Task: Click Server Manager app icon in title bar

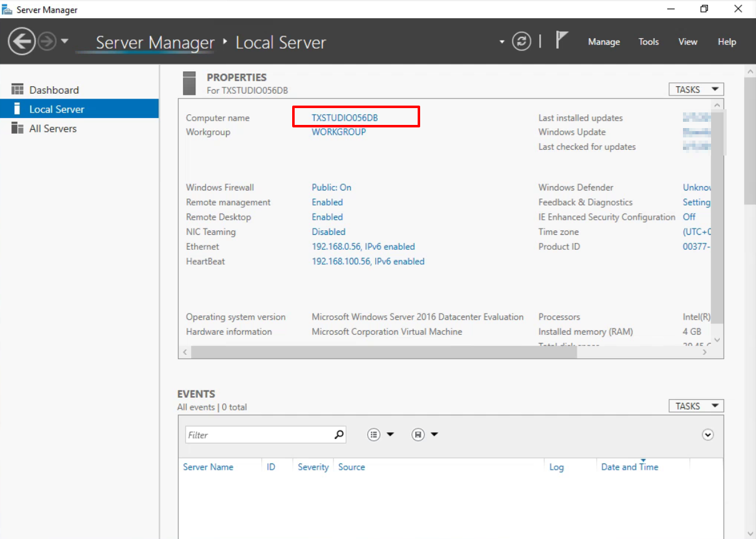Action: pyautogui.click(x=7, y=9)
